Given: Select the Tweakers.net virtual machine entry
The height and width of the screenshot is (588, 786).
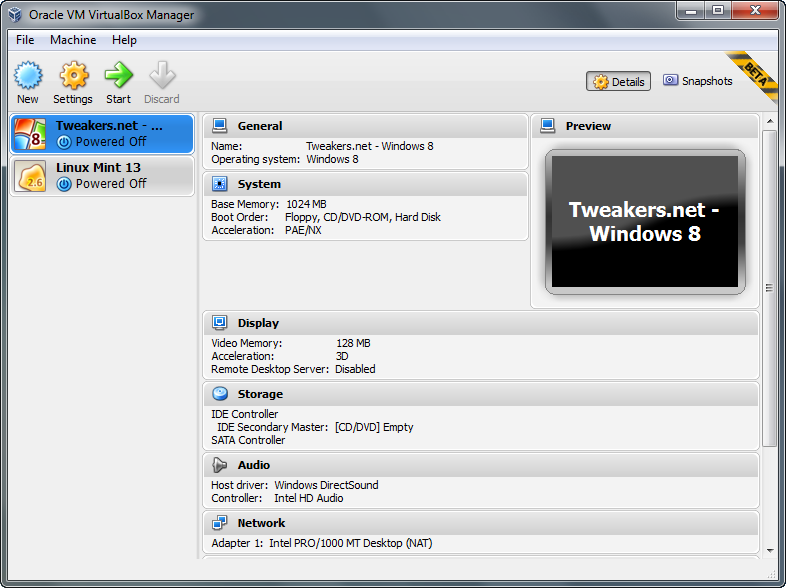Looking at the screenshot, I should coord(102,134).
